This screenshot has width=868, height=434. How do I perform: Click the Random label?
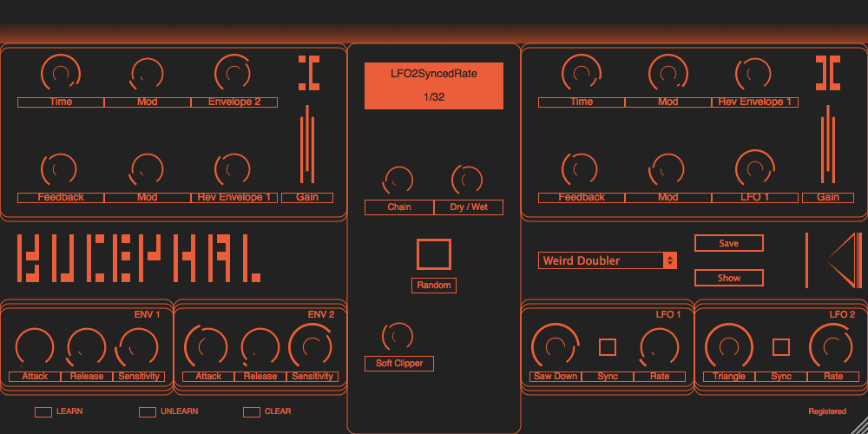pos(434,285)
